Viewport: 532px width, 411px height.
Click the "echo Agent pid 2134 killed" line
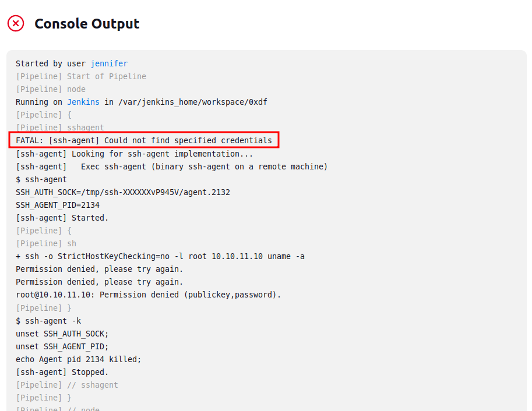click(79, 359)
